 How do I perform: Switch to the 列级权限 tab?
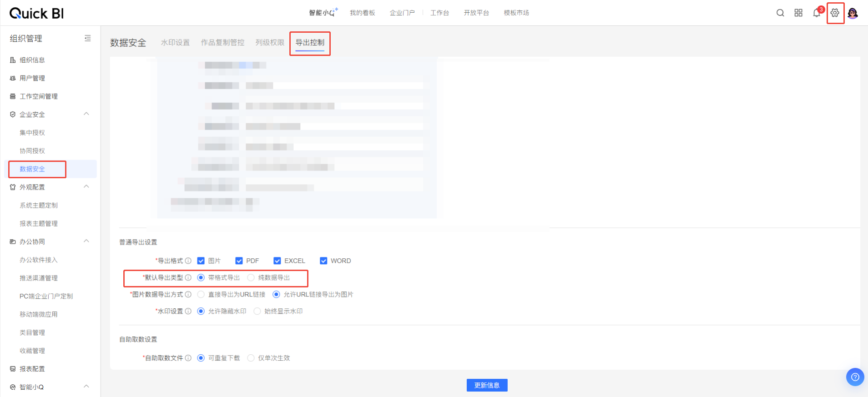point(270,42)
